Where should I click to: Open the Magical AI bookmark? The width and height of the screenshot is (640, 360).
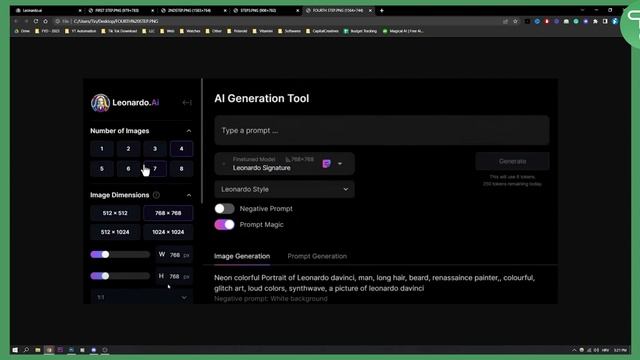(x=403, y=31)
